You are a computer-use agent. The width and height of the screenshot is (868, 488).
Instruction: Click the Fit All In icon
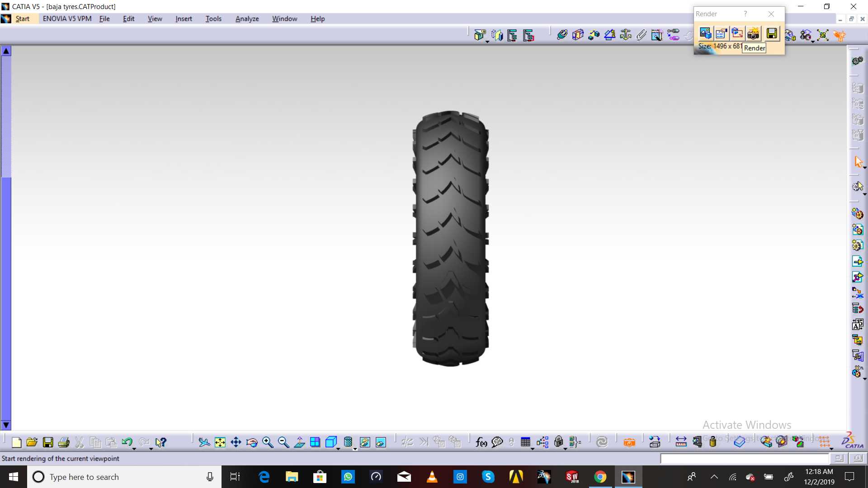point(220,442)
